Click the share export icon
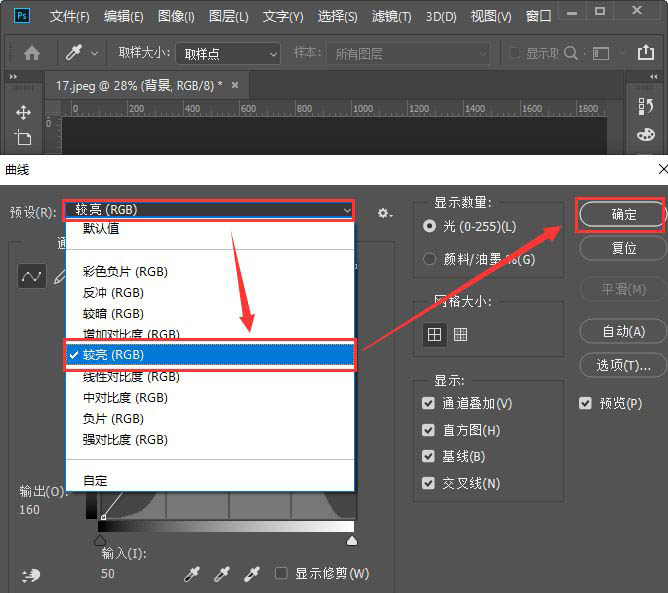The height and width of the screenshot is (593, 668). click(646, 52)
